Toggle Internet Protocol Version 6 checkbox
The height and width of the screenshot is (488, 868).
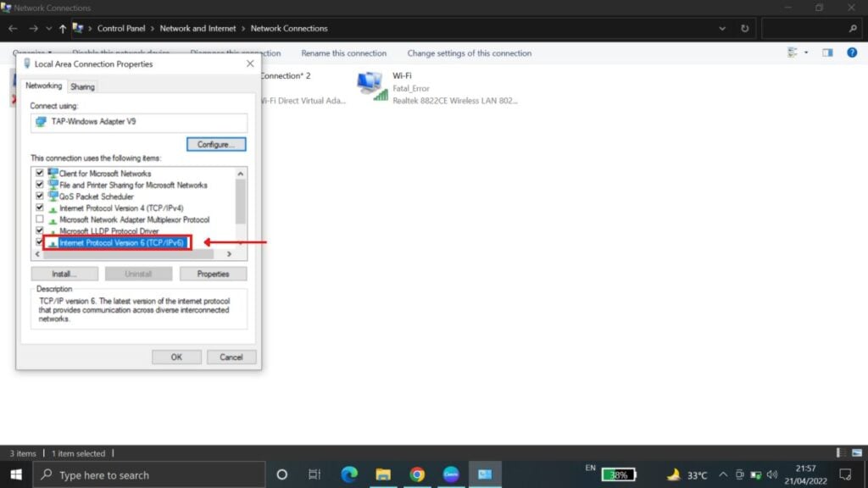39,242
